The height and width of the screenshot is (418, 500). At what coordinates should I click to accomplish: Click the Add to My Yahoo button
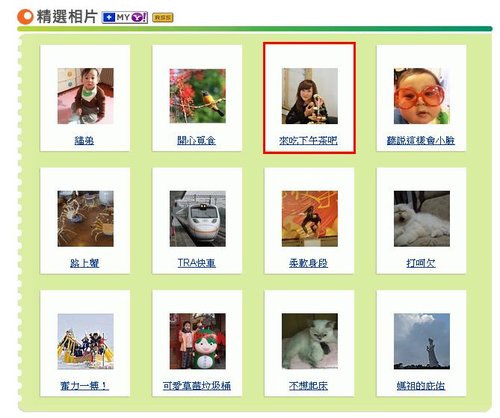tap(125, 17)
